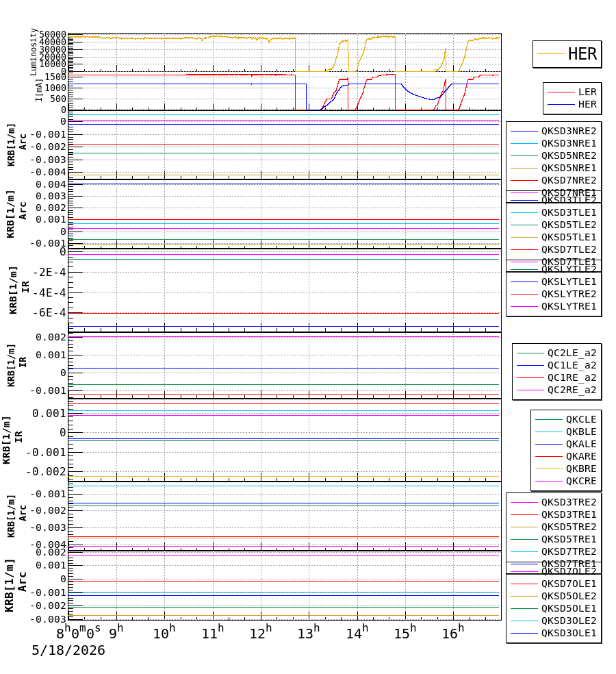The height and width of the screenshot is (674, 616).
Task: Click the QKARE legend label
Action: [581, 456]
